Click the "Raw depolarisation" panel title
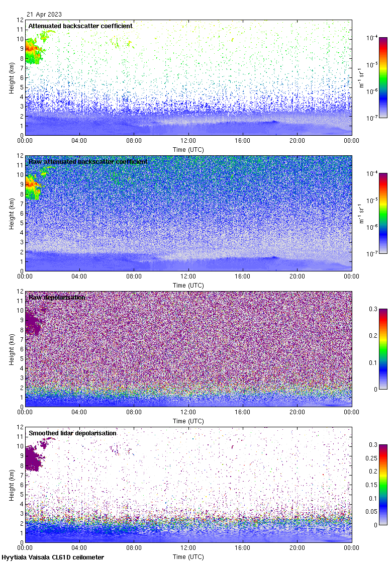This screenshot has height=563, width=392. pos(57,298)
